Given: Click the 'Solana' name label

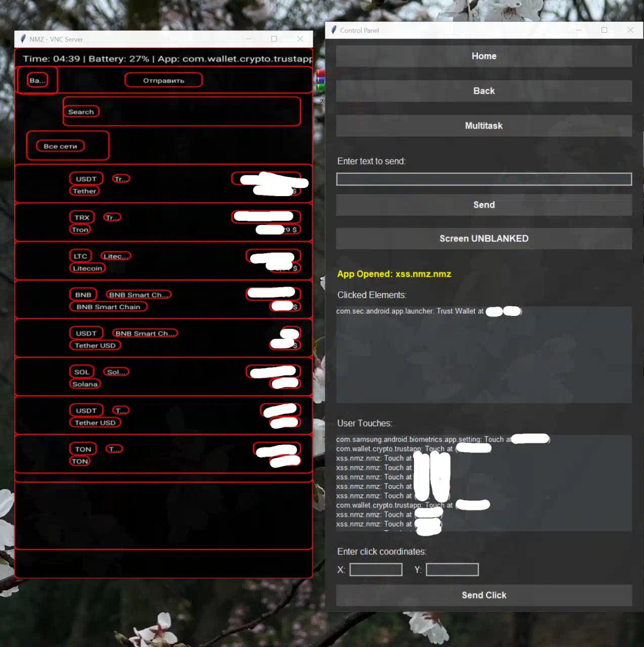Looking at the screenshot, I should 85,384.
